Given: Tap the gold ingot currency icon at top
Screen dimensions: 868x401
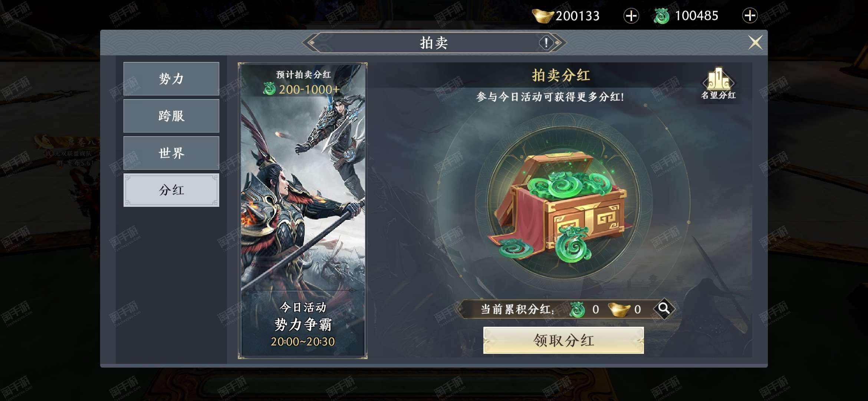Looking at the screenshot, I should click(x=543, y=16).
